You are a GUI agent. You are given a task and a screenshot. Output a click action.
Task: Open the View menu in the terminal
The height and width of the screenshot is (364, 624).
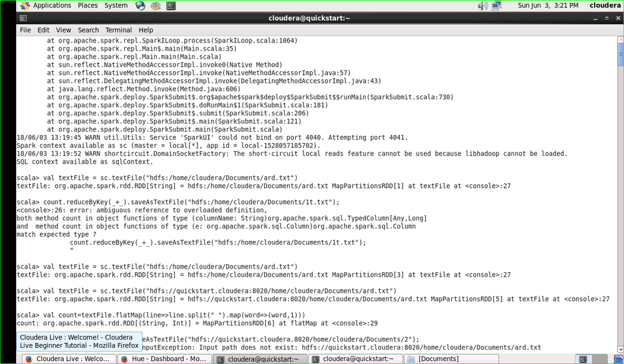pyautogui.click(x=63, y=30)
